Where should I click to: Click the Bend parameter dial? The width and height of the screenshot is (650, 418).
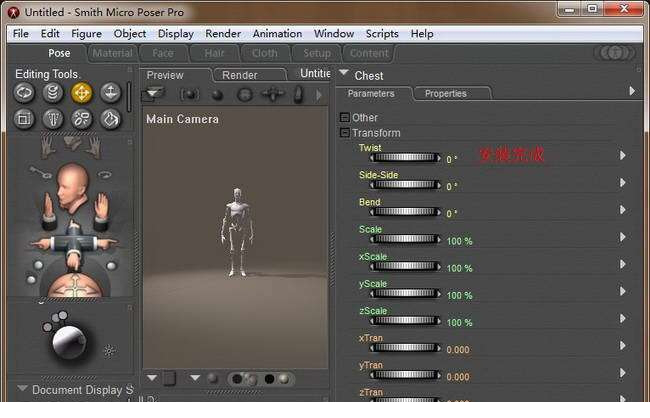pyautogui.click(x=405, y=212)
